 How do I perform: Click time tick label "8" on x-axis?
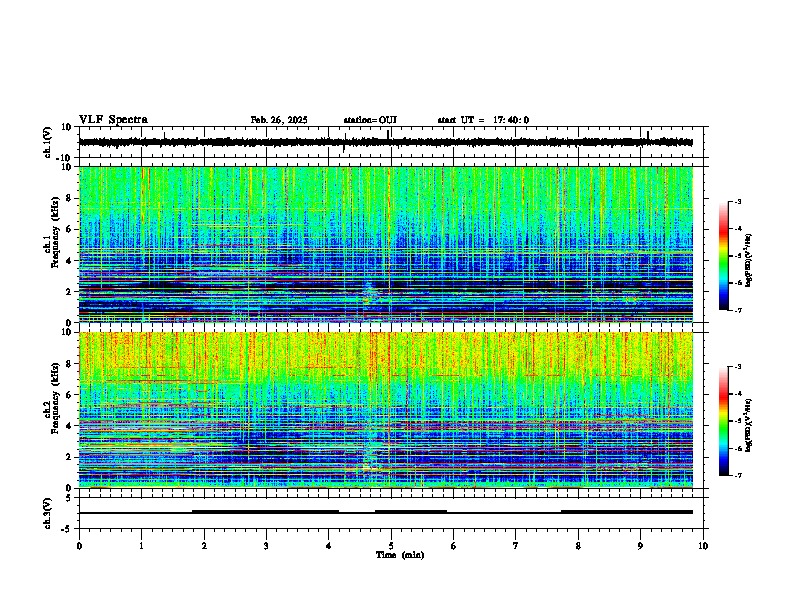click(578, 546)
